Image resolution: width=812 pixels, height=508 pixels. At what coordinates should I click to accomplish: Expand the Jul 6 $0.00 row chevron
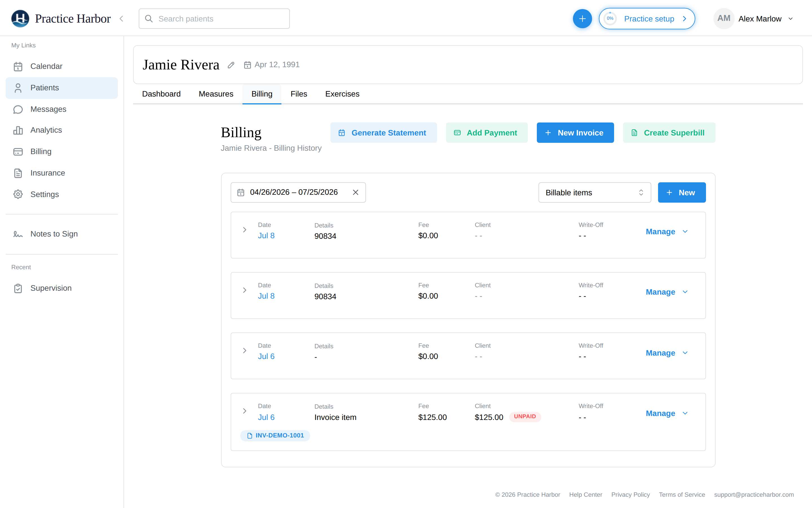pos(245,351)
